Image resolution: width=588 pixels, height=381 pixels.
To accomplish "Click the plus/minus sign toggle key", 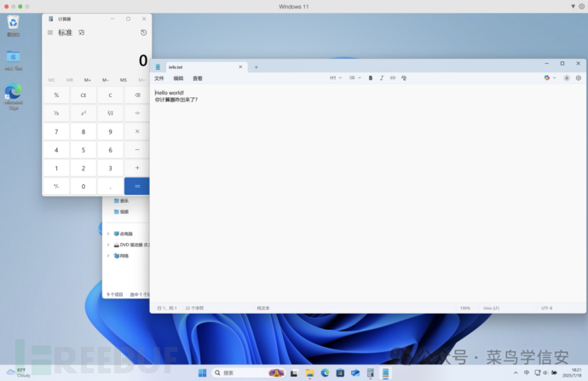I will click(56, 187).
